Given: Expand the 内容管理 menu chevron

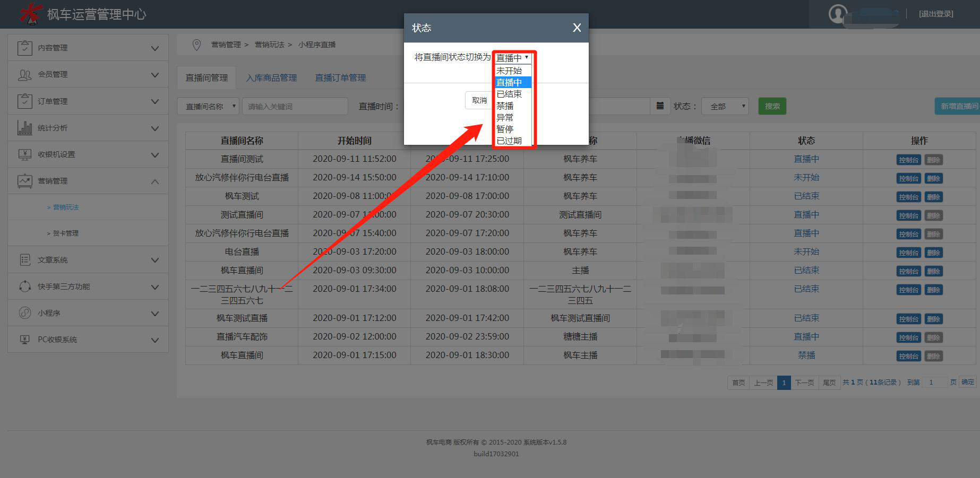Looking at the screenshot, I should pyautogui.click(x=155, y=48).
